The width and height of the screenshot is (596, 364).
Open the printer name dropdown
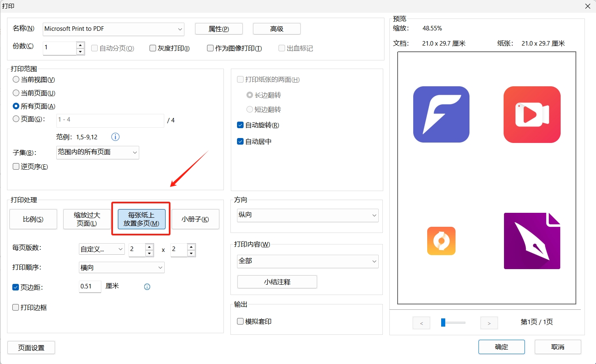[x=180, y=29]
